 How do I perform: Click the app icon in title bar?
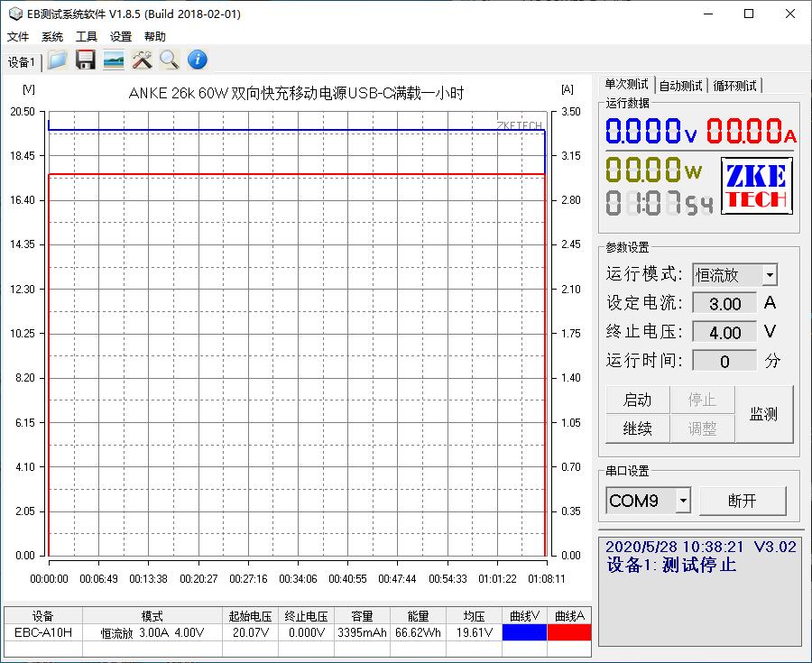coord(15,14)
